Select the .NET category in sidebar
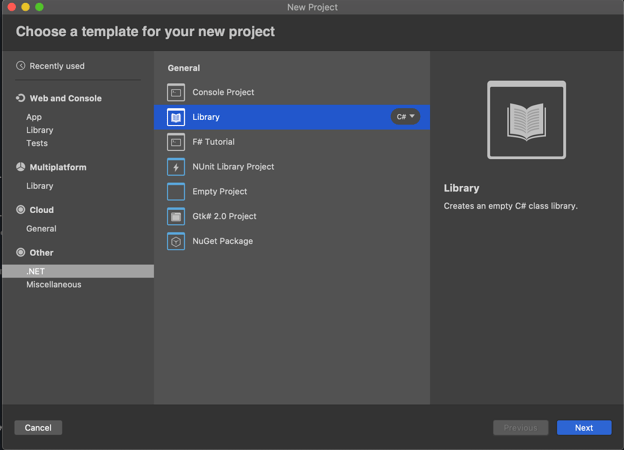Viewport: 624px width, 450px height. pyautogui.click(x=36, y=271)
